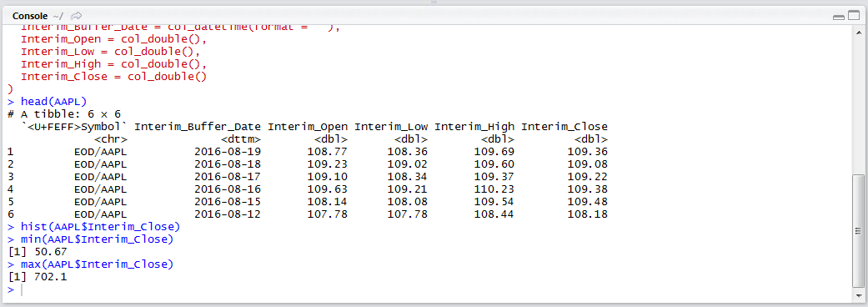Click the pane splitter grip above Console
The height and width of the screenshot is (307, 868).
434,3
